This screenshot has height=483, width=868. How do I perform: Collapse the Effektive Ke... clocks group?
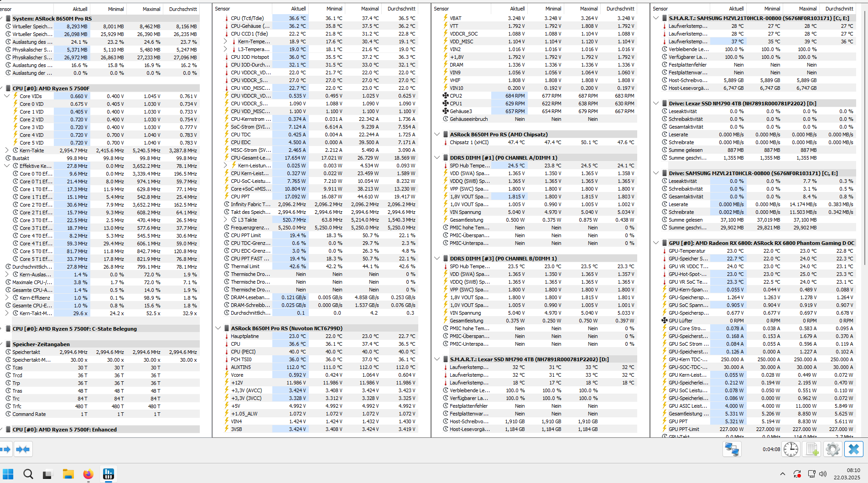click(x=7, y=166)
